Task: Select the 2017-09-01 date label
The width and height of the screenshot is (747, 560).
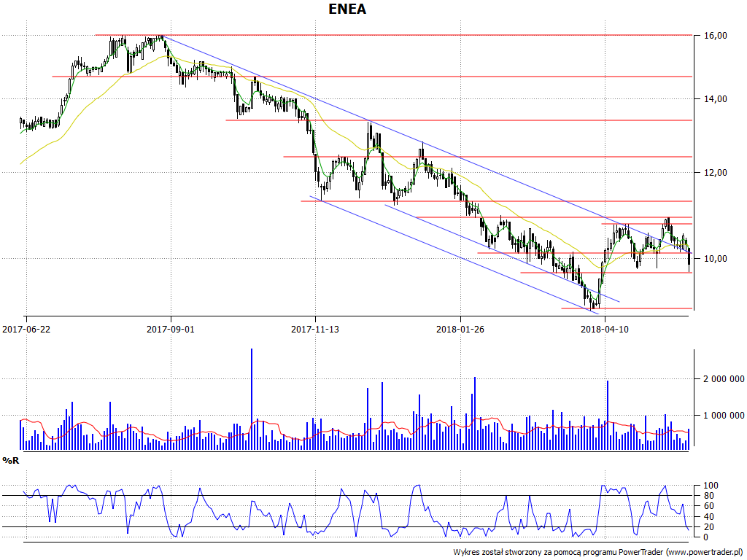Action: point(171,329)
